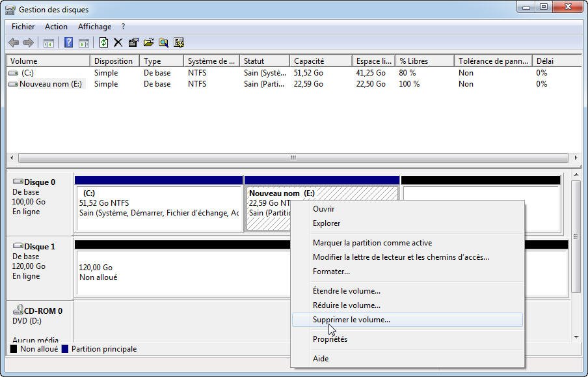Sort by the Capacité column header

pos(308,61)
